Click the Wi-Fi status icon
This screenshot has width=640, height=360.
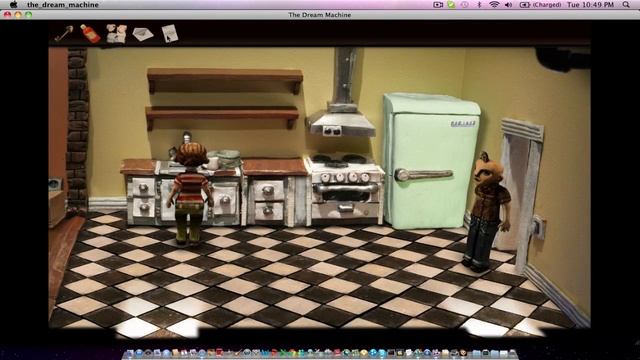(x=494, y=4)
